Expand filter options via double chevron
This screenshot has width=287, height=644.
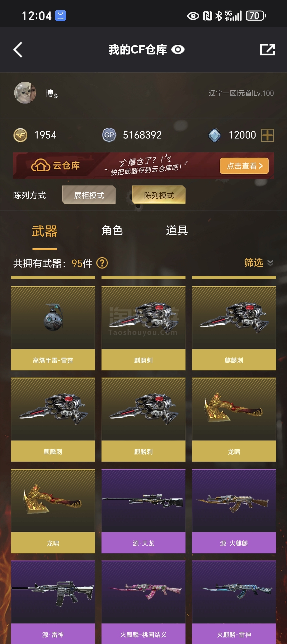point(270,263)
